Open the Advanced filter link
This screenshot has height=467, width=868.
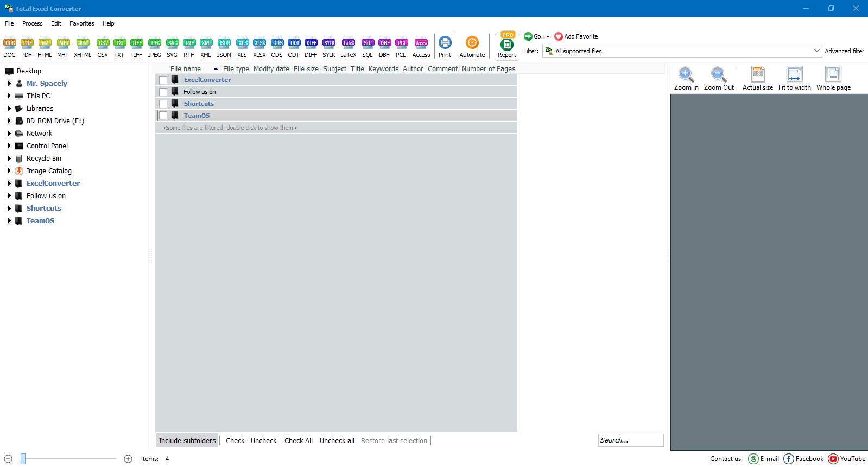[844, 51]
